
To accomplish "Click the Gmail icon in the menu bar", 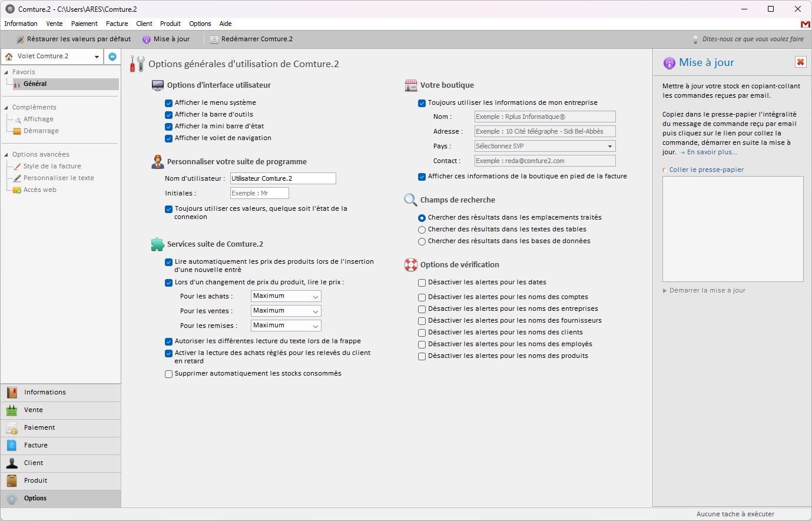I will [805, 24].
